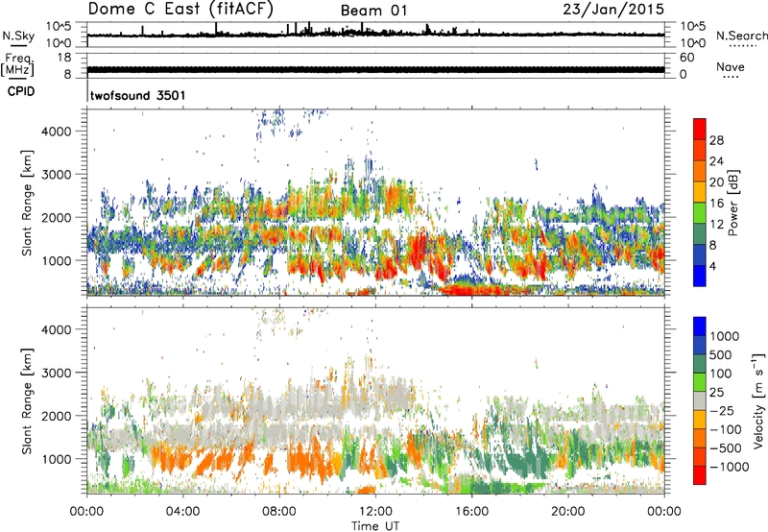Click the '08:00' time axis tick label
768x532 pixels.
[x=279, y=511]
